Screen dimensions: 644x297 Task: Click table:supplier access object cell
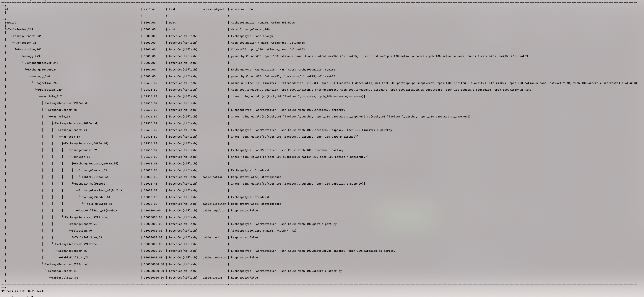tap(214, 211)
